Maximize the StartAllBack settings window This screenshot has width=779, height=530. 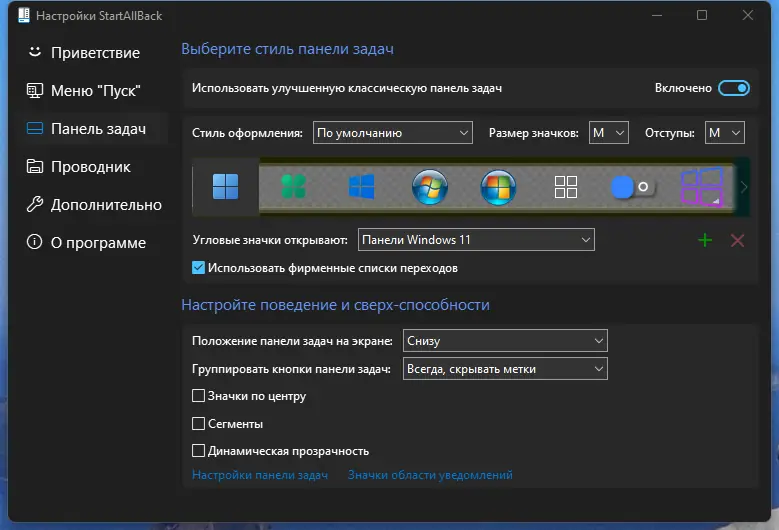(x=702, y=15)
